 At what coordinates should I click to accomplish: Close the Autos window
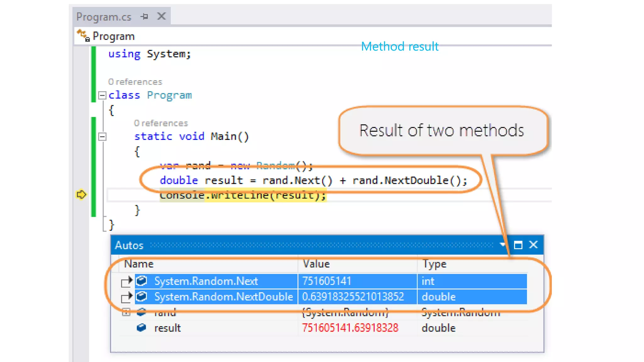[x=533, y=244]
